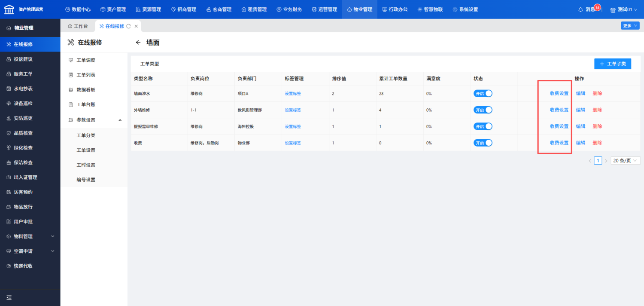The image size is (644, 306).
Task: Expand the 物料管理 sidebar group
Action: click(x=53, y=236)
